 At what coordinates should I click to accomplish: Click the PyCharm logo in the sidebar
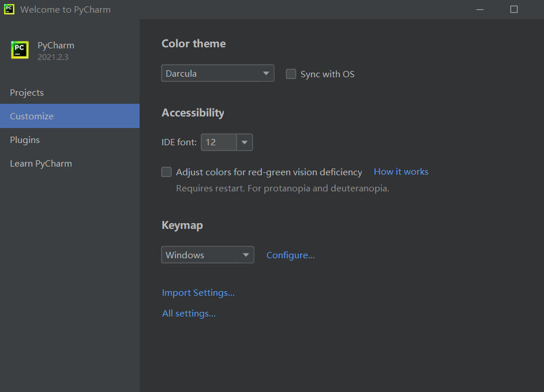click(x=20, y=50)
